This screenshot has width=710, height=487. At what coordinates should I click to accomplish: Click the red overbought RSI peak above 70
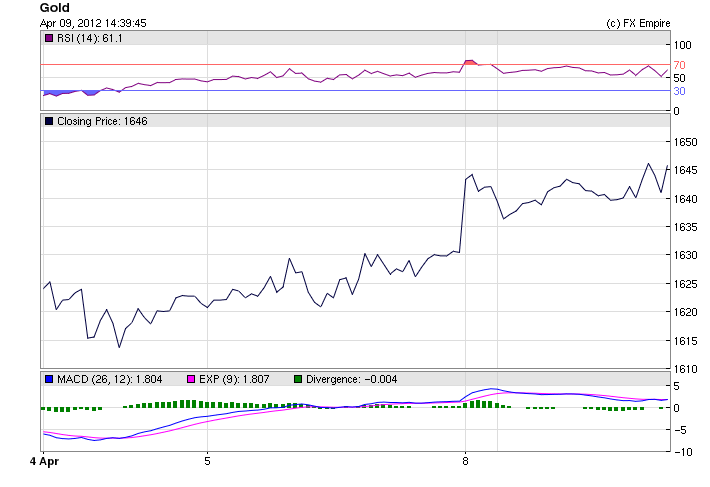click(470, 62)
